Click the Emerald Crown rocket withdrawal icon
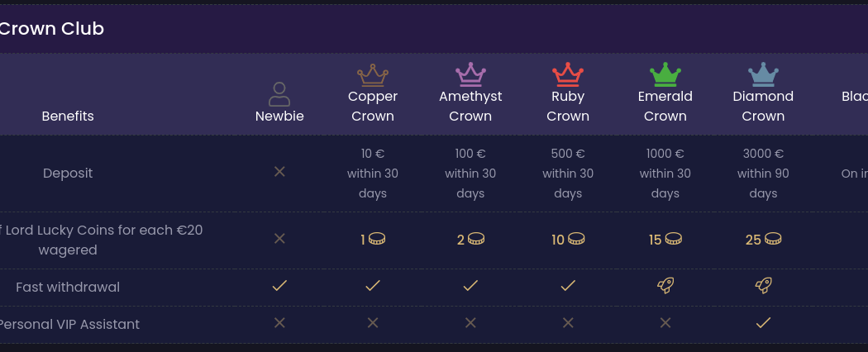 (665, 286)
